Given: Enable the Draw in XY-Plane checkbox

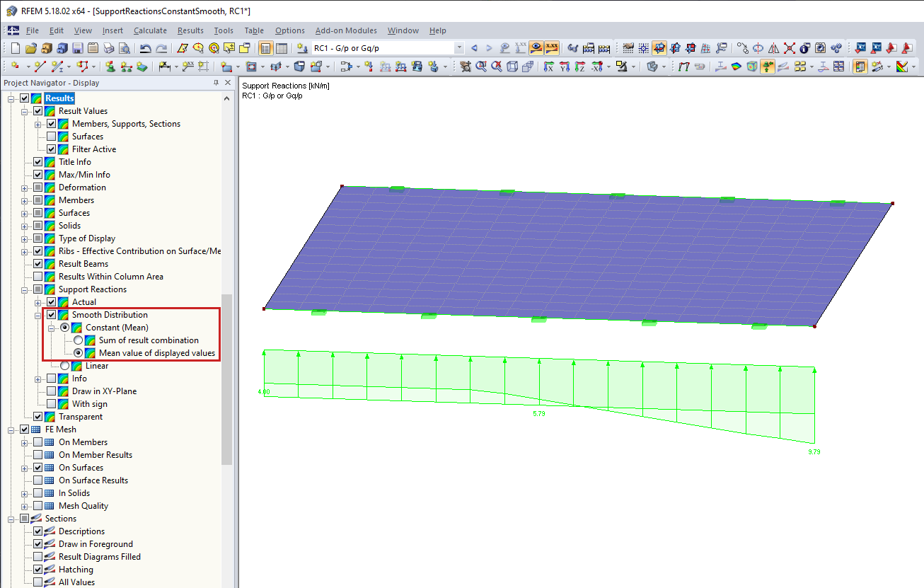Looking at the screenshot, I should [x=52, y=391].
